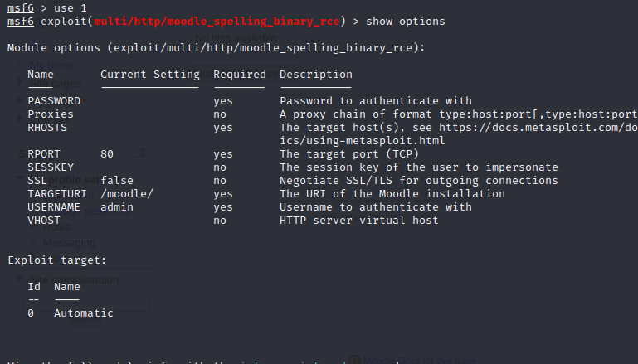Click the faint 'Messaging' background link
Image resolution: width=638 pixels, height=364 pixels.
point(69,242)
